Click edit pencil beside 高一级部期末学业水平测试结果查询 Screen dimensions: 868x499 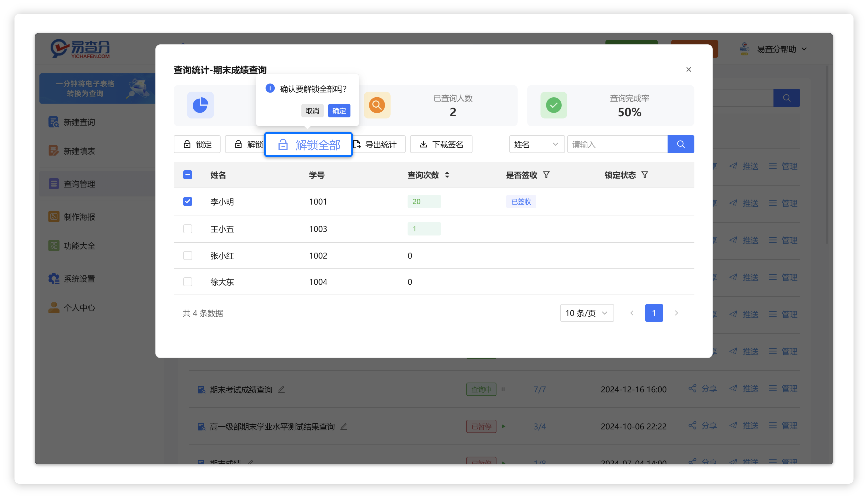coord(344,426)
